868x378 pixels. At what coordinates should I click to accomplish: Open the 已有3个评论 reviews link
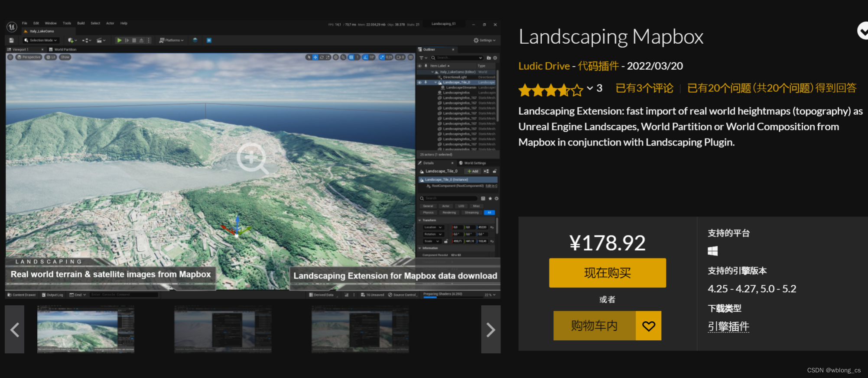[x=644, y=88]
